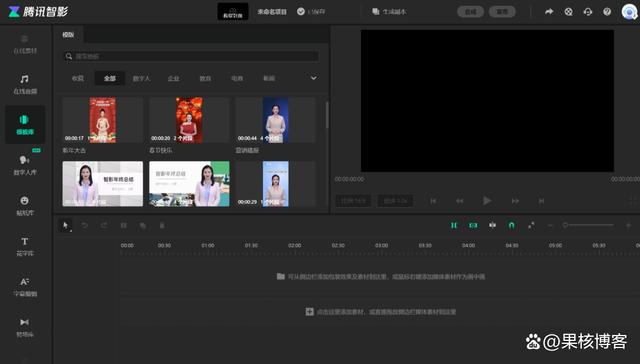
Task: Click the project name in header
Action: [272, 12]
